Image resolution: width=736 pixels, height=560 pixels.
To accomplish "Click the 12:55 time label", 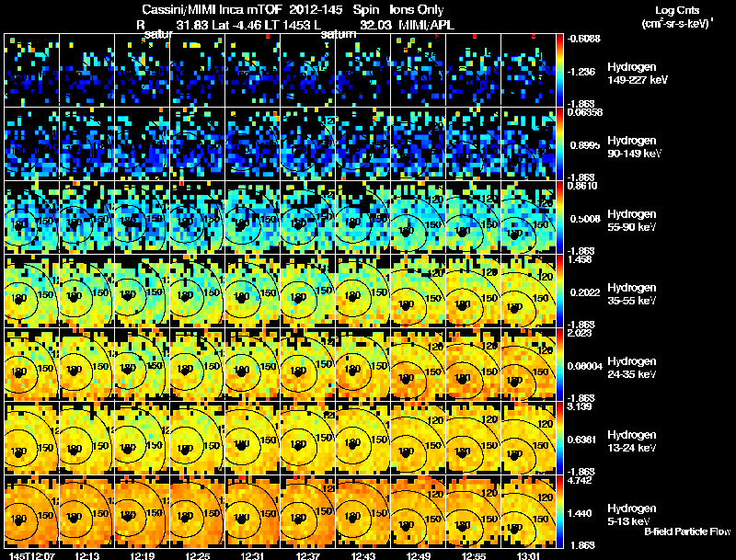I will (474, 555).
